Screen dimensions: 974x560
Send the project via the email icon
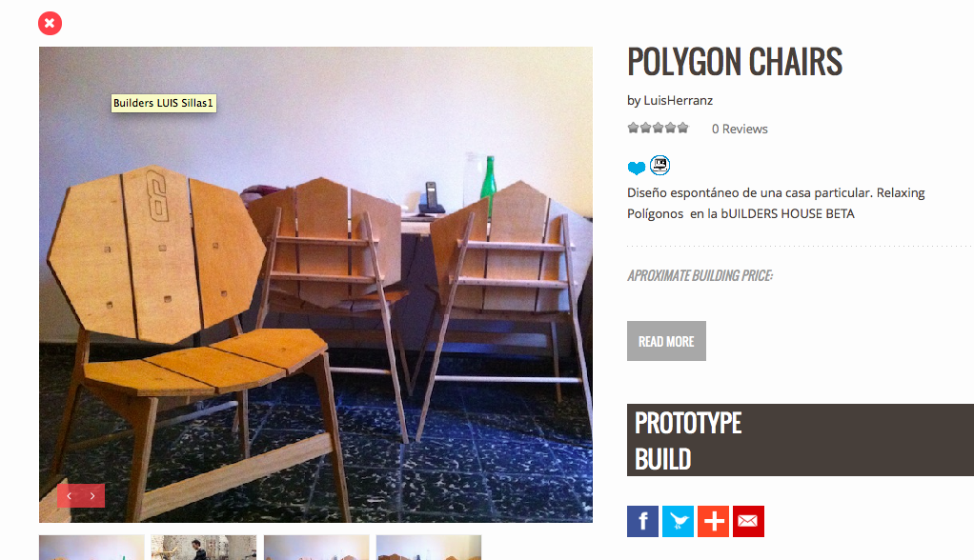click(748, 522)
